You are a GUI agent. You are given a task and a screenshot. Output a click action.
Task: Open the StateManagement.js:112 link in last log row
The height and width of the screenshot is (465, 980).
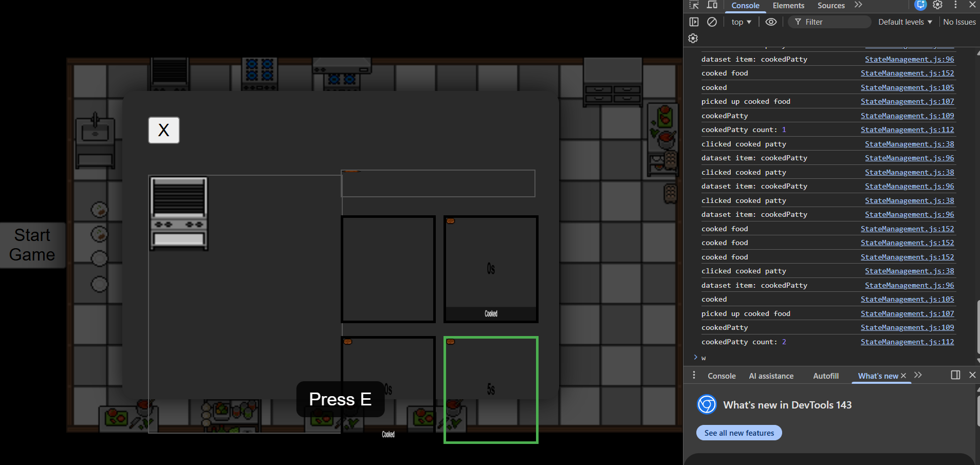pos(907,342)
